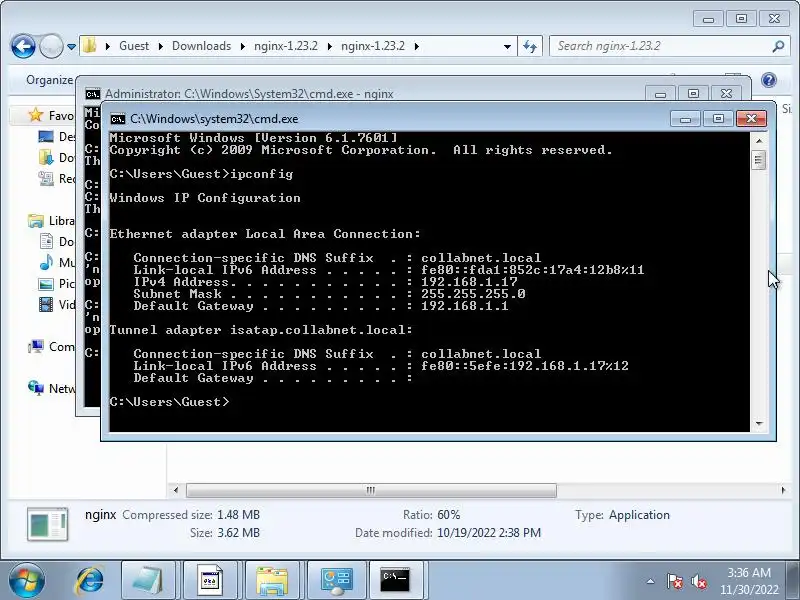Switch to the Command Prompt taskbar button

396,581
